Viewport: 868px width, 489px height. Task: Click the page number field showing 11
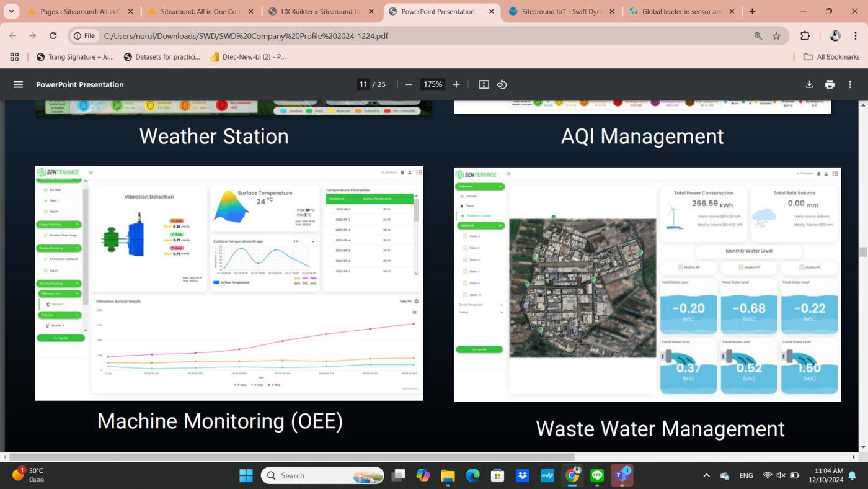tap(363, 84)
